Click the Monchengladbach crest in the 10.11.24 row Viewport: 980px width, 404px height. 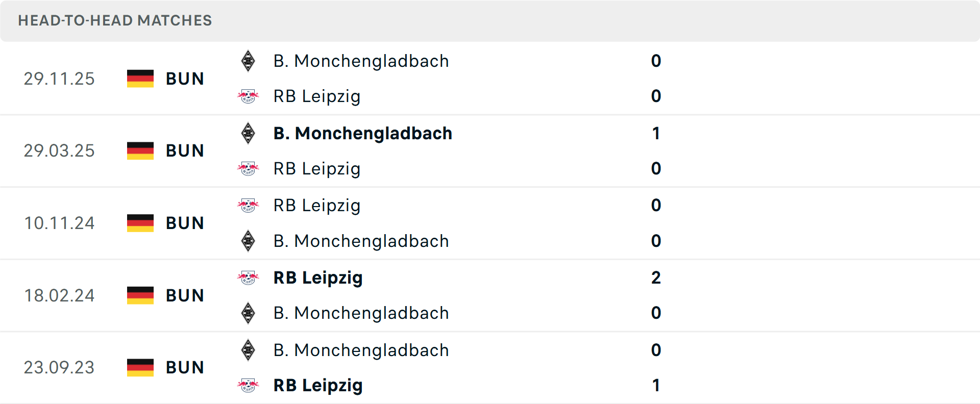click(x=248, y=241)
